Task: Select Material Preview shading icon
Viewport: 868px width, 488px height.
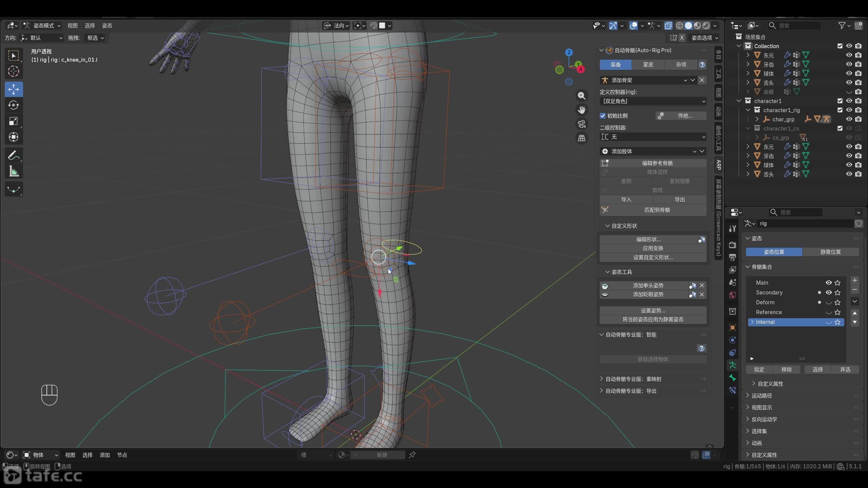Action: click(697, 26)
